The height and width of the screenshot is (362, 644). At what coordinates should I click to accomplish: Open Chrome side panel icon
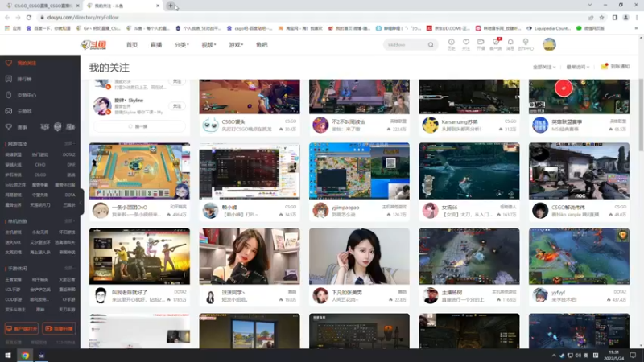click(x=615, y=17)
